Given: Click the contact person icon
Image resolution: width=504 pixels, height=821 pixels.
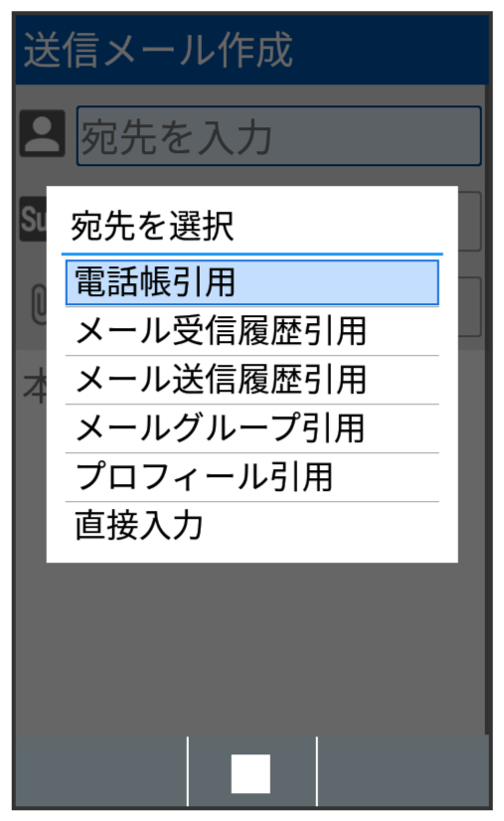Looking at the screenshot, I should [x=43, y=134].
